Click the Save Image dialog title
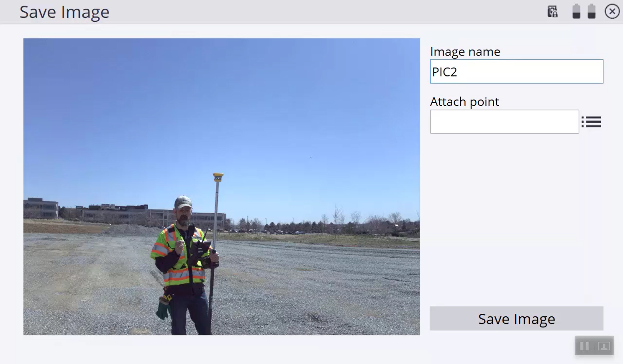Image resolution: width=623 pixels, height=364 pixels. (x=64, y=12)
